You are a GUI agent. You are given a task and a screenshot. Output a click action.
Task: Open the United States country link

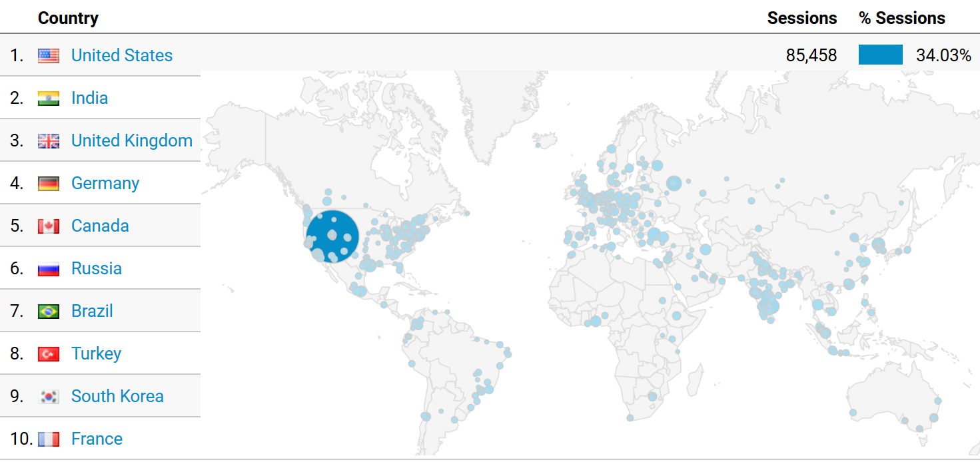pyautogui.click(x=122, y=55)
